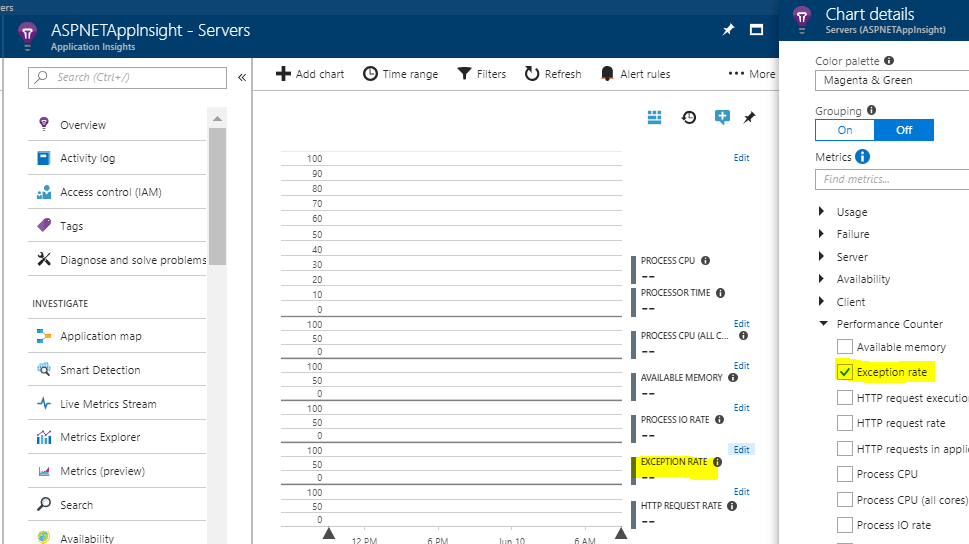Open Metrics (preview)
Image resolution: width=969 pixels, height=544 pixels.
coord(117,471)
